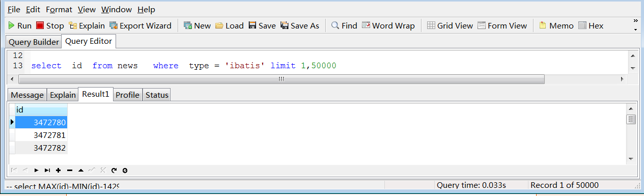The image size is (644, 196).
Task: Select the Result1 tab
Action: coord(96,94)
